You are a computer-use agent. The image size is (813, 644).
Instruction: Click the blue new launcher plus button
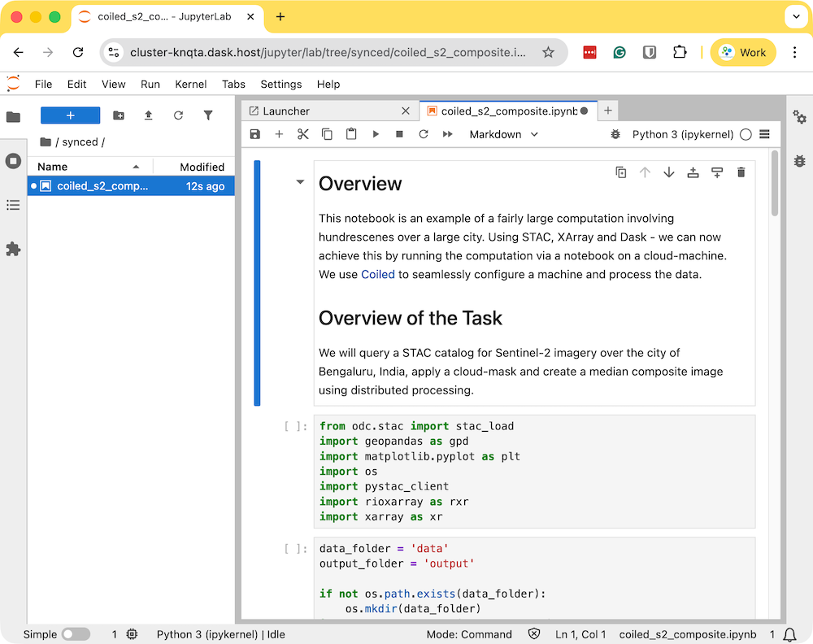(x=70, y=115)
